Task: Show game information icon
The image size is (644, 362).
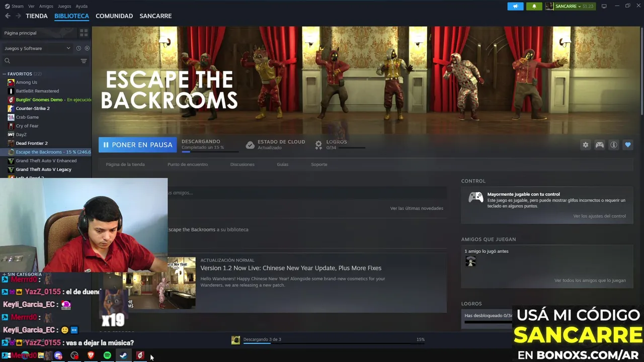Action: pos(614,145)
